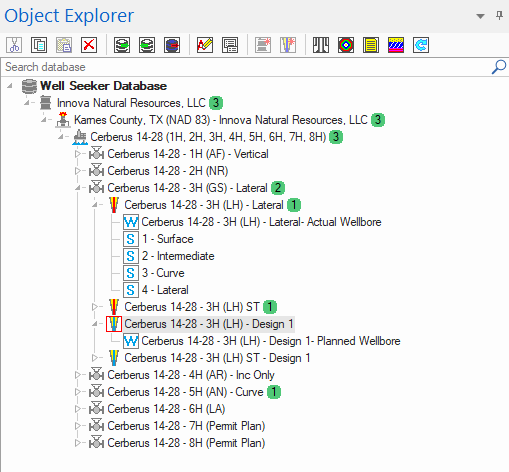Expand Cerberus 14-28 - 8H (Permit Plan)
The width and height of the screenshot is (509, 472).
point(78,443)
